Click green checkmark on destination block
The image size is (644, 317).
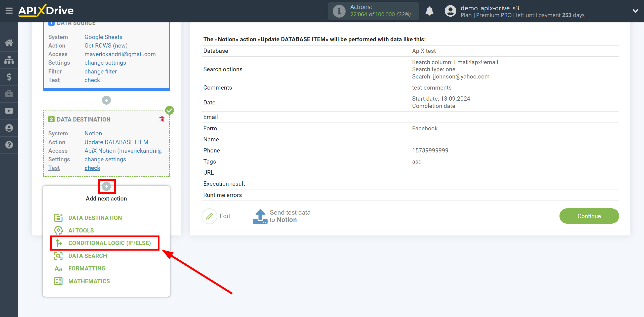pyautogui.click(x=170, y=110)
